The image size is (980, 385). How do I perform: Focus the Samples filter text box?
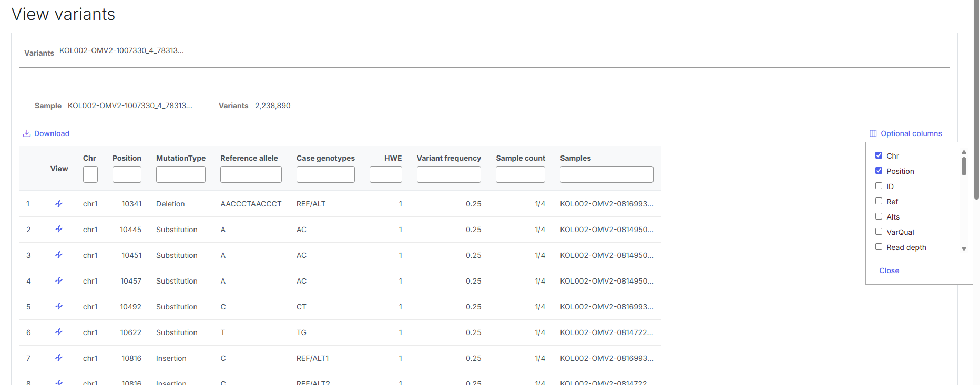point(606,174)
